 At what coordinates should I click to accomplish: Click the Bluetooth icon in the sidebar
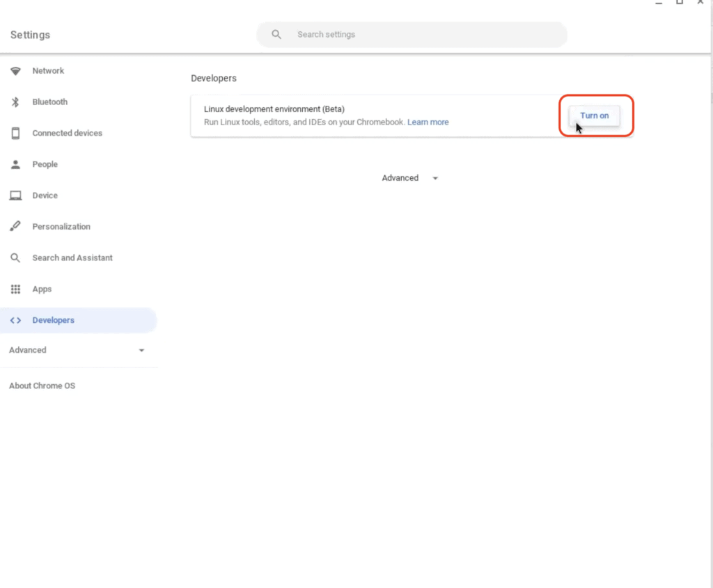click(15, 102)
